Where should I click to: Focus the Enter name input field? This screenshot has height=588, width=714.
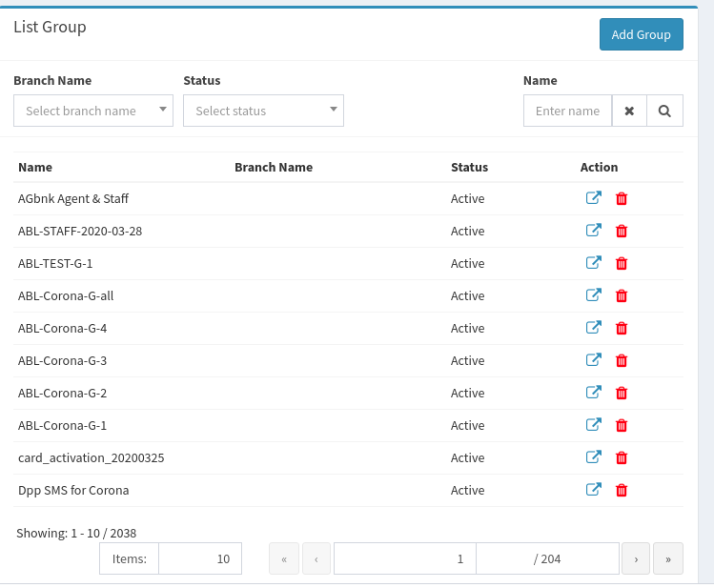point(567,111)
